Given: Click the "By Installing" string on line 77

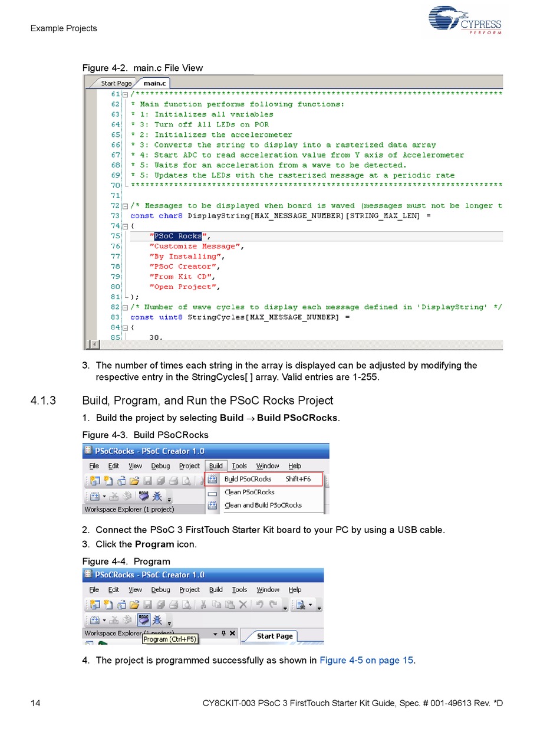Looking at the screenshot, I should [186, 257].
